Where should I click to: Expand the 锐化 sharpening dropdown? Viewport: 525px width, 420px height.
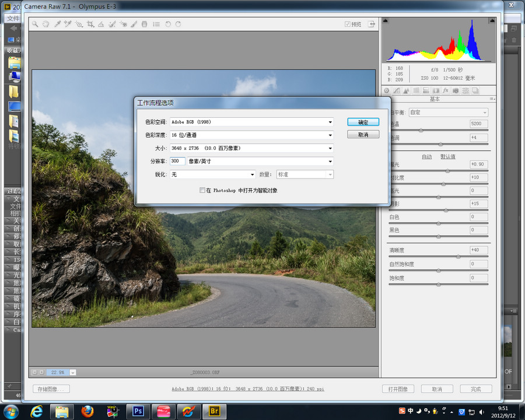pos(212,174)
